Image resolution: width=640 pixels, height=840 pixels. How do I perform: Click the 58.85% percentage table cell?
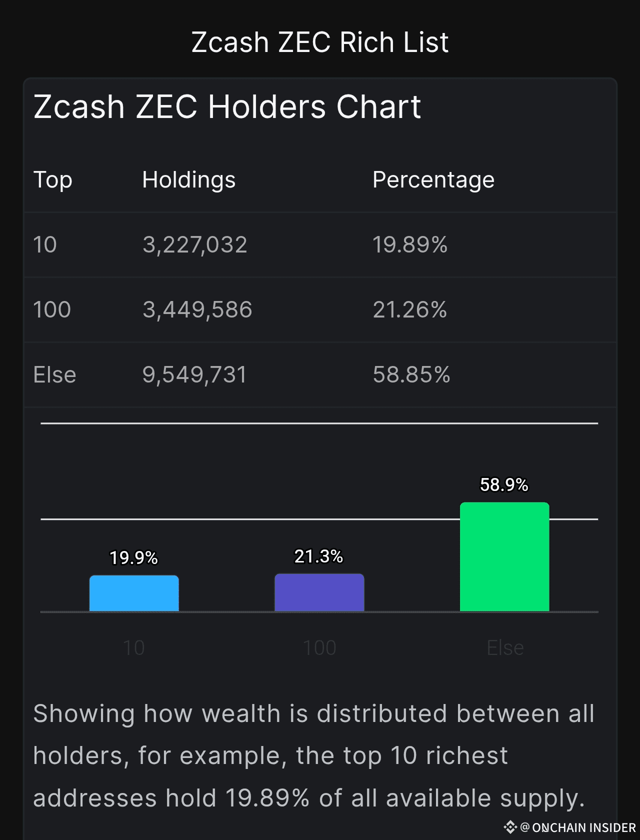pos(411,375)
